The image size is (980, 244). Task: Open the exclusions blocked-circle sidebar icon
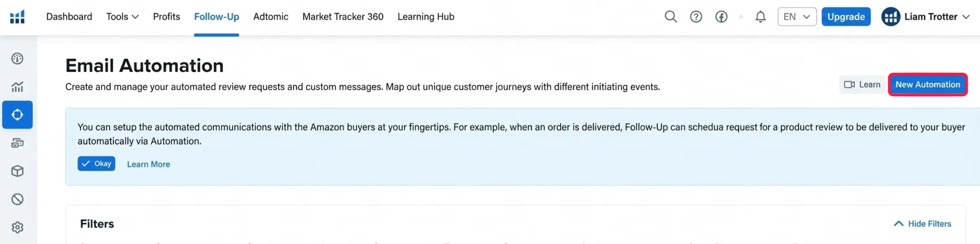17,199
